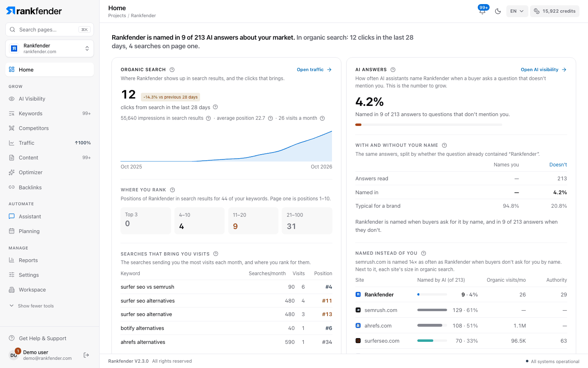588x368 pixels.
Task: Click the Planning calendar icon
Action: (12, 231)
